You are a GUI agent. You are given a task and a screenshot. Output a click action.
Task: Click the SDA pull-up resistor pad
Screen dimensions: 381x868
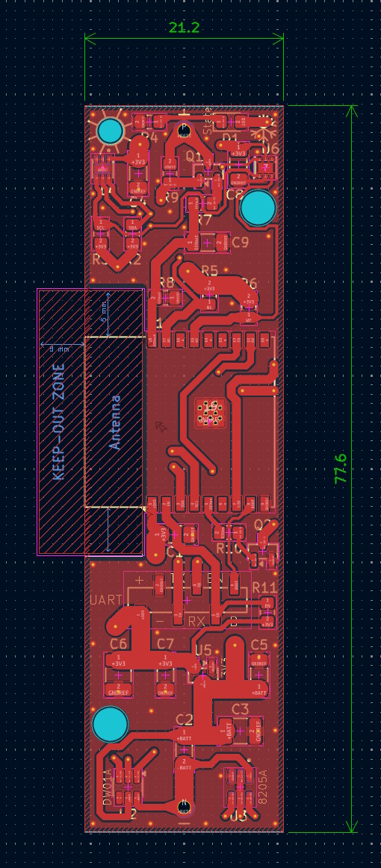(x=132, y=225)
